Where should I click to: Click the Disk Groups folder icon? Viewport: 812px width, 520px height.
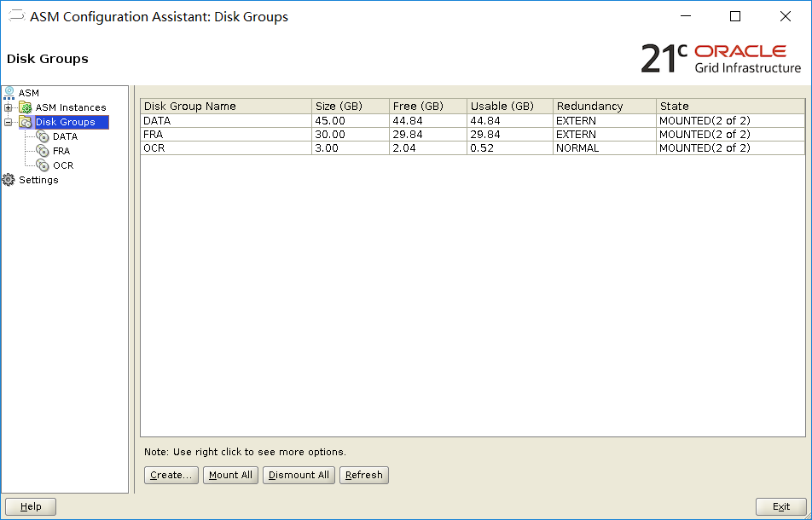[25, 122]
